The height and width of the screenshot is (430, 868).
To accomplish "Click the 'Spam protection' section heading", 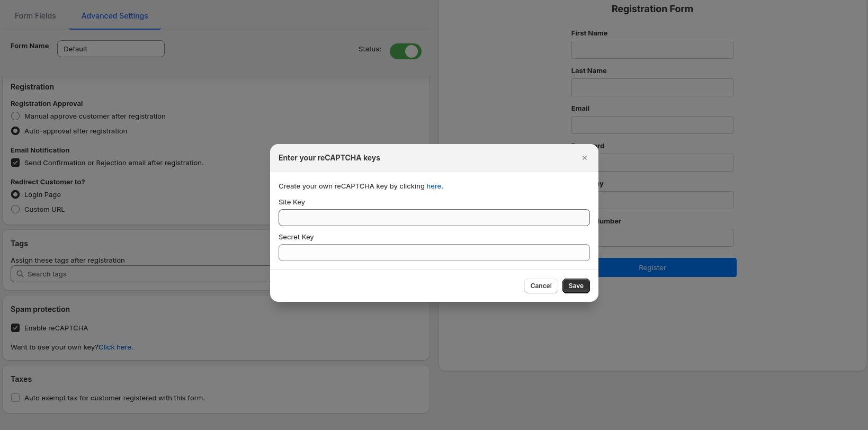I will pyautogui.click(x=40, y=309).
